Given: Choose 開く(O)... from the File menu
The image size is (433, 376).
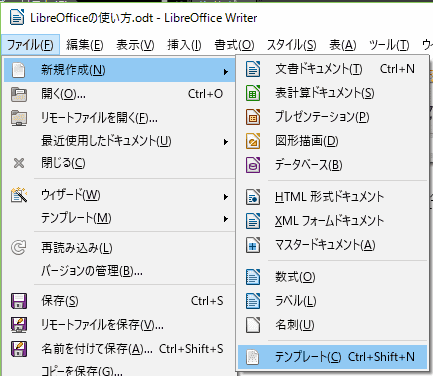Looking at the screenshot, I should [120, 94].
